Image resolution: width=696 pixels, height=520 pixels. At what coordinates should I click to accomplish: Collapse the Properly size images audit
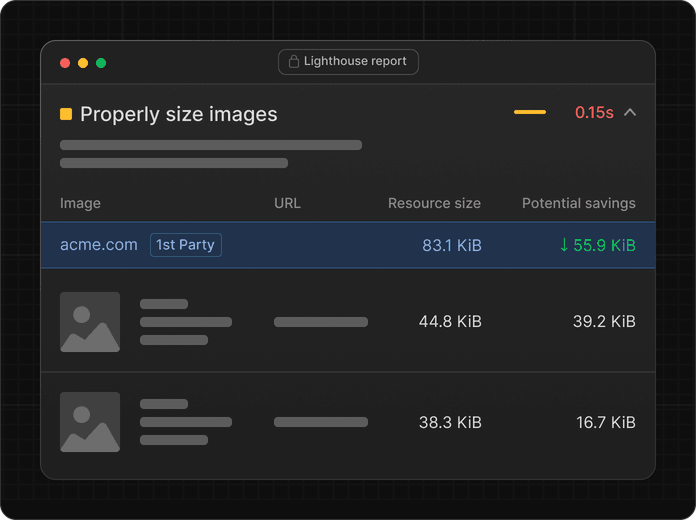630,112
